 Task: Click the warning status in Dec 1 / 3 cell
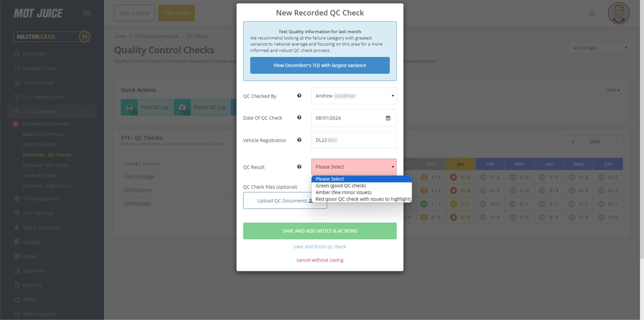click(424, 190)
